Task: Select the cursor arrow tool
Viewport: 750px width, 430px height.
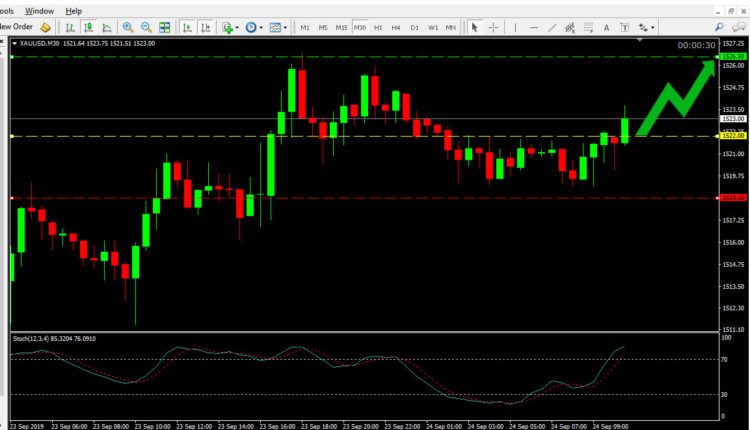Action: pyautogui.click(x=474, y=28)
